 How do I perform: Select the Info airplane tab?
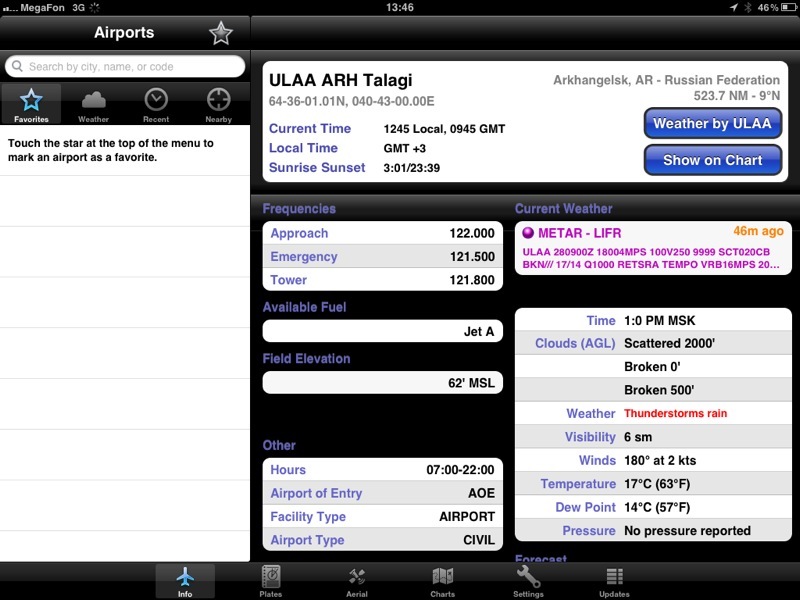(x=185, y=580)
